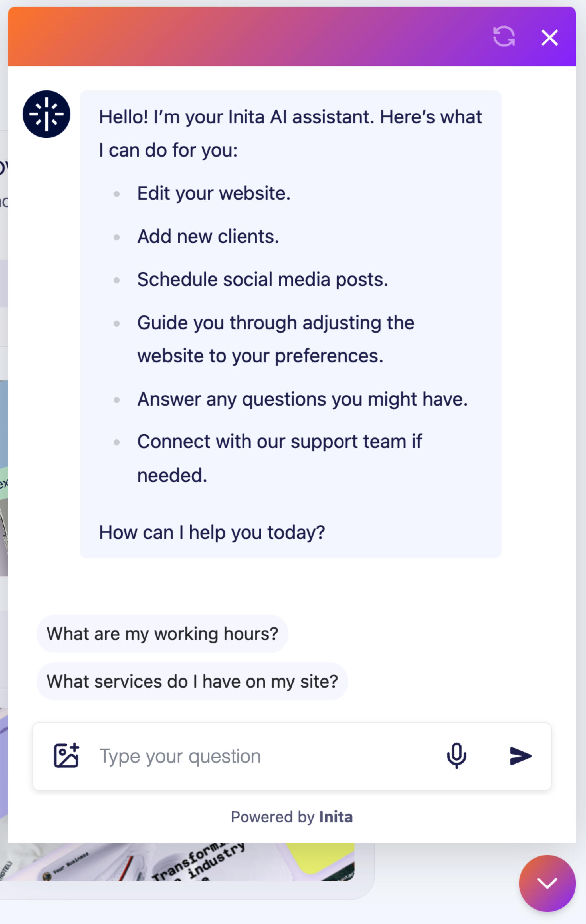Image resolution: width=586 pixels, height=924 pixels.
Task: Close the chat panel with X
Action: click(x=549, y=38)
